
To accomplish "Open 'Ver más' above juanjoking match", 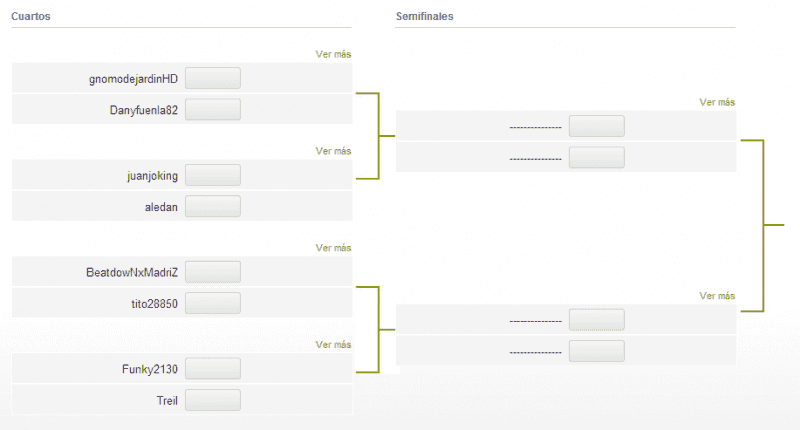I will click(333, 151).
